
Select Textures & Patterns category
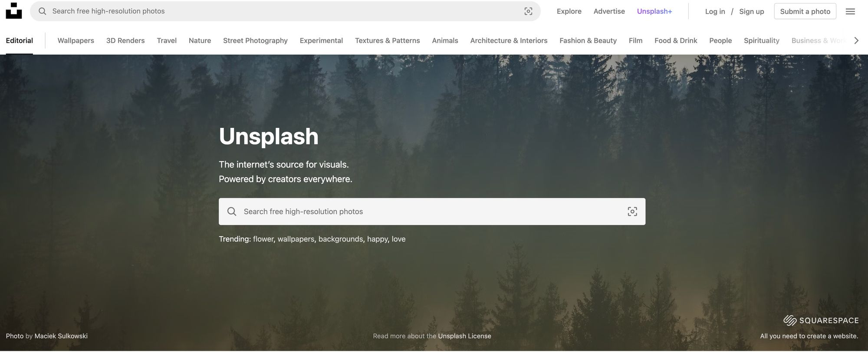pos(388,40)
